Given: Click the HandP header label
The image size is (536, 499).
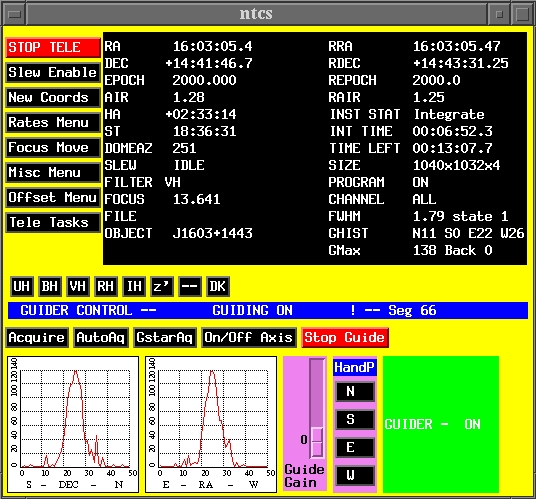Looking at the screenshot, I should pyautogui.click(x=355, y=367).
